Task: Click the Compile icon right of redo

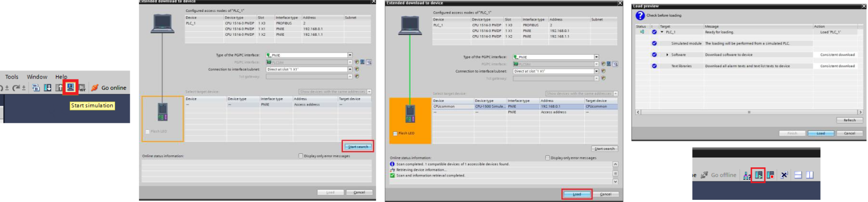Action: pos(36,88)
